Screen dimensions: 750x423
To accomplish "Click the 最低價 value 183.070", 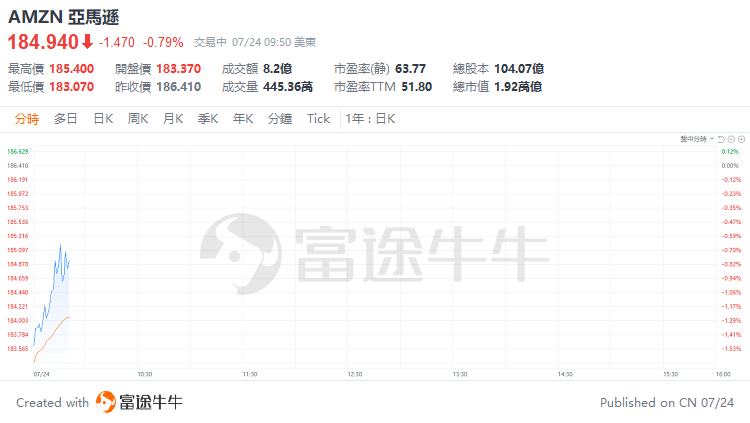I will (x=72, y=87).
